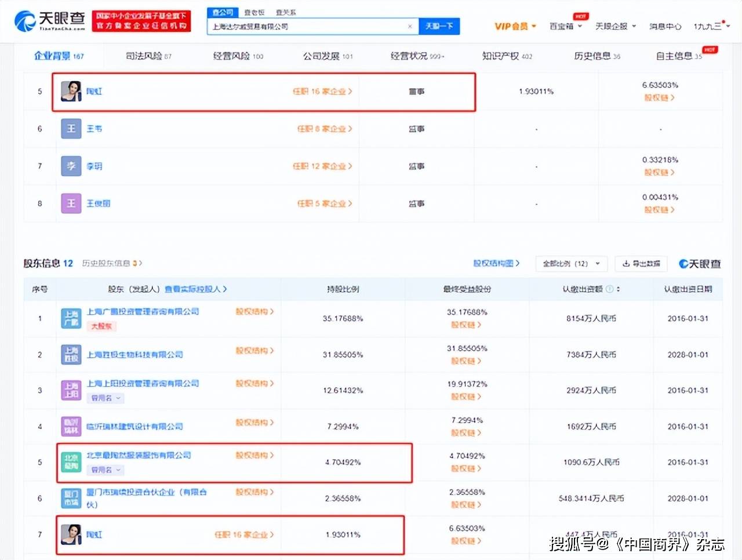Open the 知识产权 402 tab

(x=507, y=56)
